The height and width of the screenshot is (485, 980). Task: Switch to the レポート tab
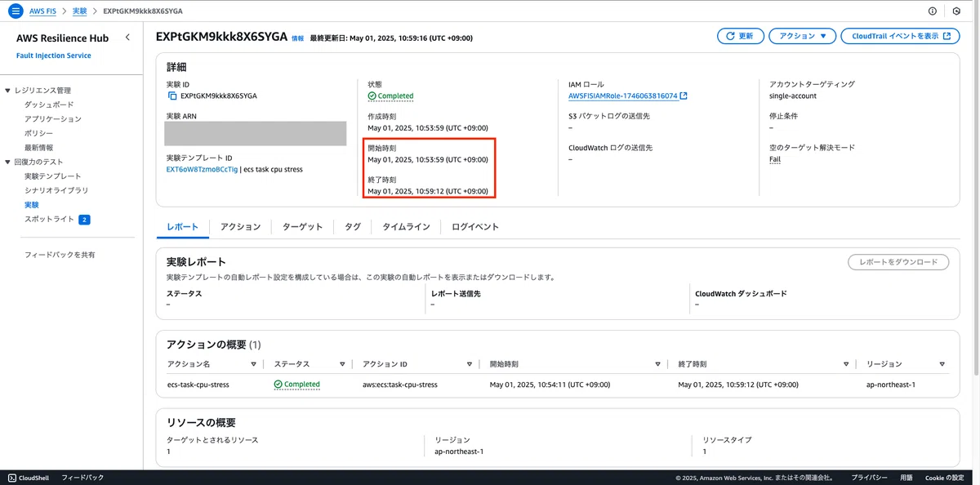tap(182, 227)
